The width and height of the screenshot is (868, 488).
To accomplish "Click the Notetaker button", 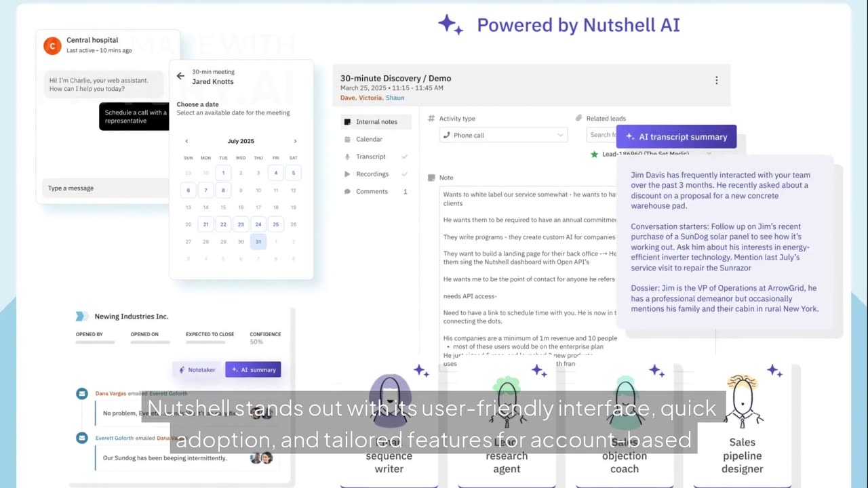I will tap(197, 369).
